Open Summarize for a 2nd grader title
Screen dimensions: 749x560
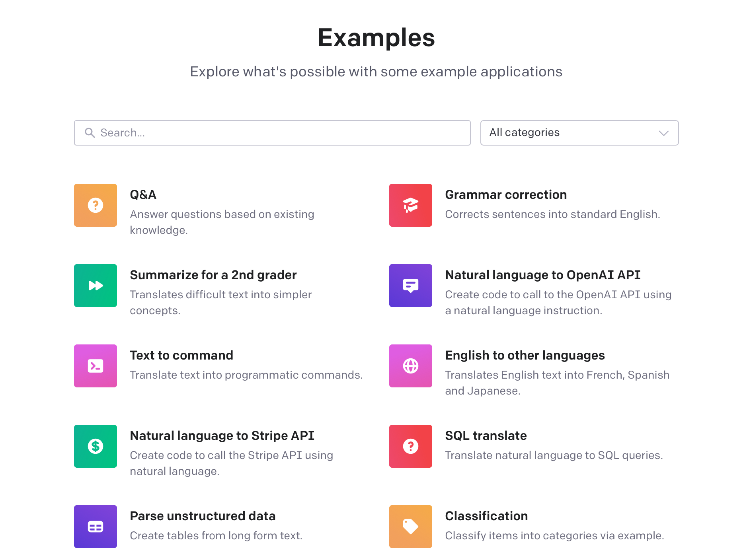pos(213,275)
